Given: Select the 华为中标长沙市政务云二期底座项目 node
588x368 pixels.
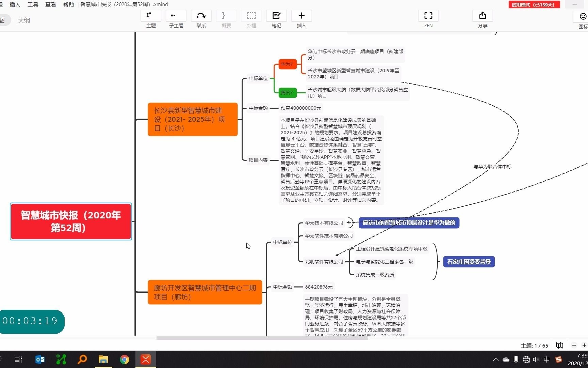Looking at the screenshot, I should click(x=356, y=55).
